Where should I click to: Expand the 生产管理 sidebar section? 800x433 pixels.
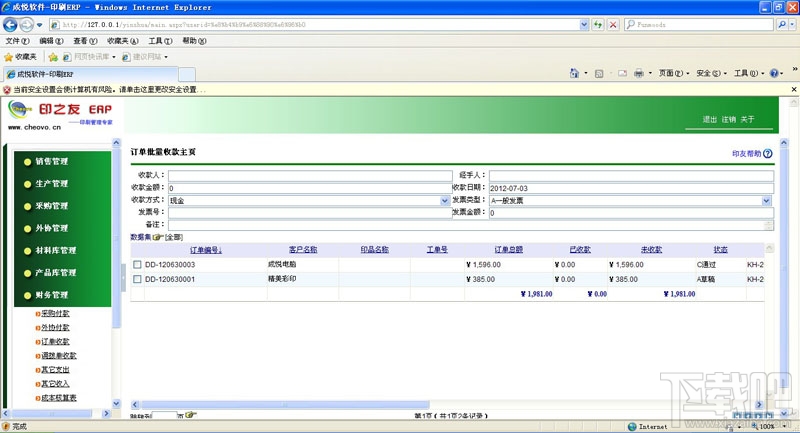pos(52,184)
